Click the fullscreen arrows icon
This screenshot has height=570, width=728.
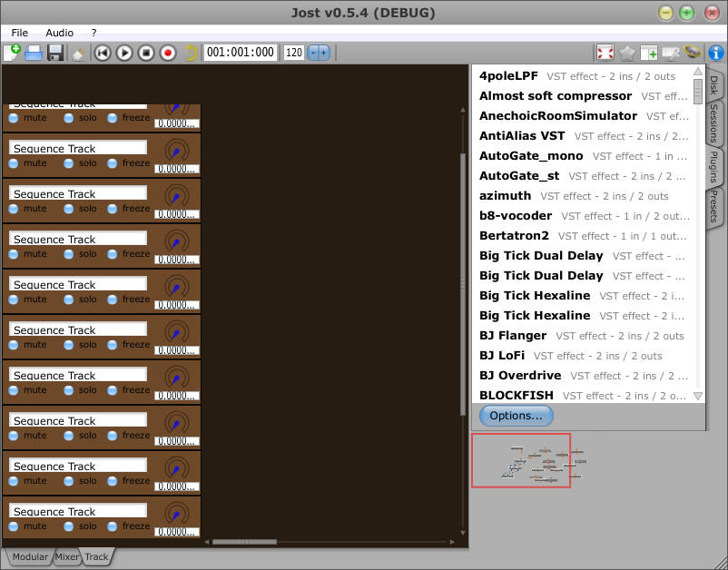605,53
